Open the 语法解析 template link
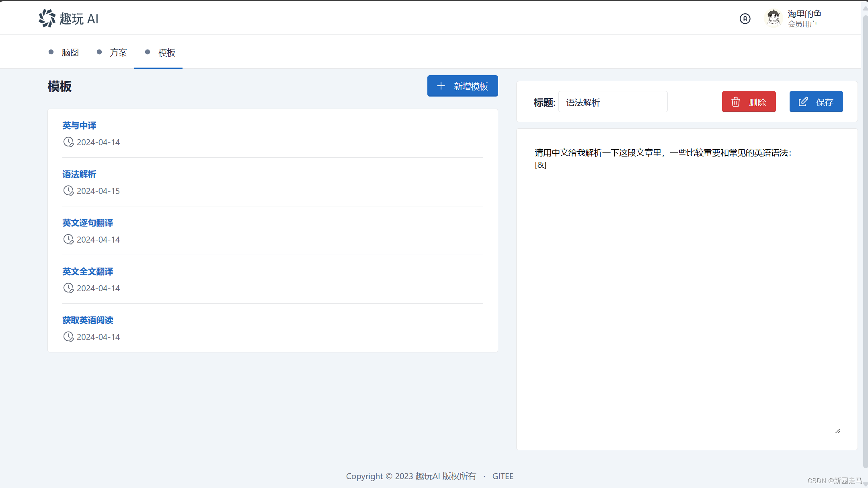Screen dimensions: 868x488 click(x=79, y=174)
